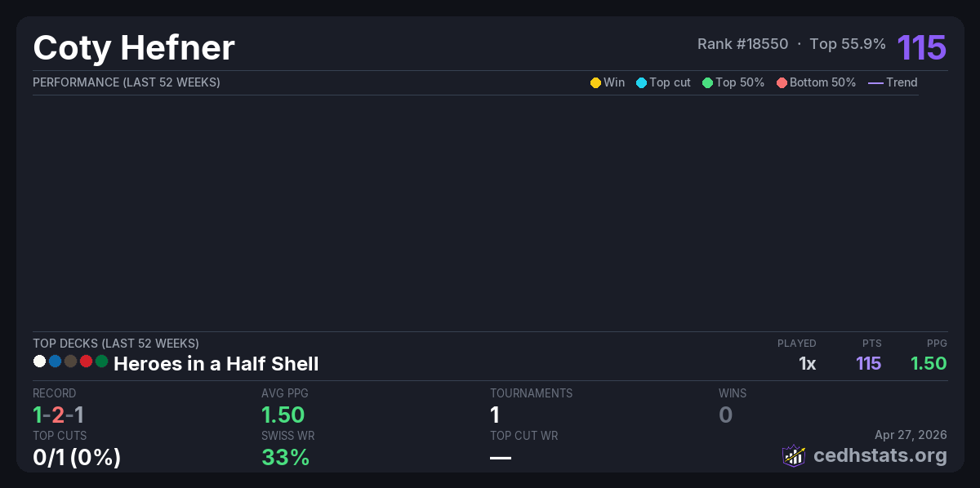Click the blue mana color dot
Image resolution: width=980 pixels, height=488 pixels.
(x=55, y=361)
